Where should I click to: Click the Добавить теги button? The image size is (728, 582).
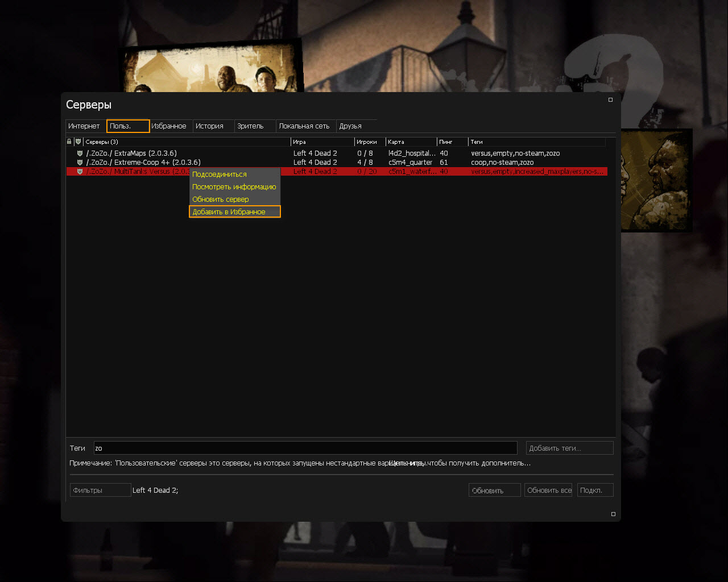pos(569,448)
